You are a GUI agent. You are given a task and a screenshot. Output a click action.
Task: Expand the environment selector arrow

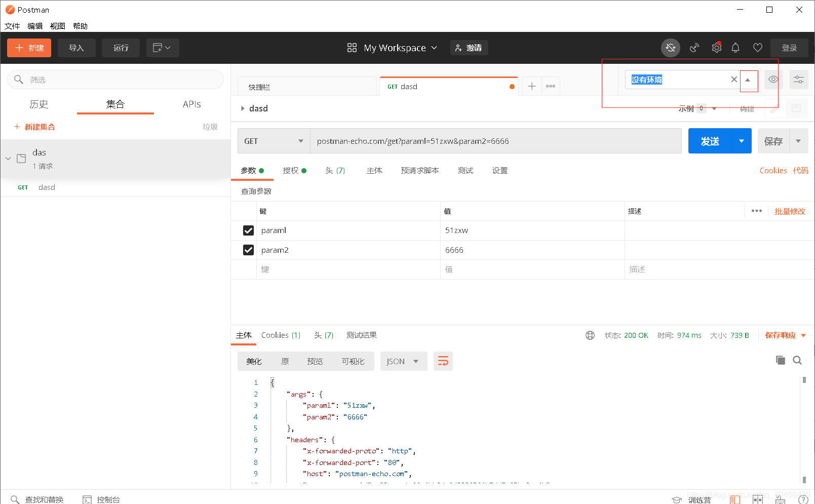[x=748, y=80]
